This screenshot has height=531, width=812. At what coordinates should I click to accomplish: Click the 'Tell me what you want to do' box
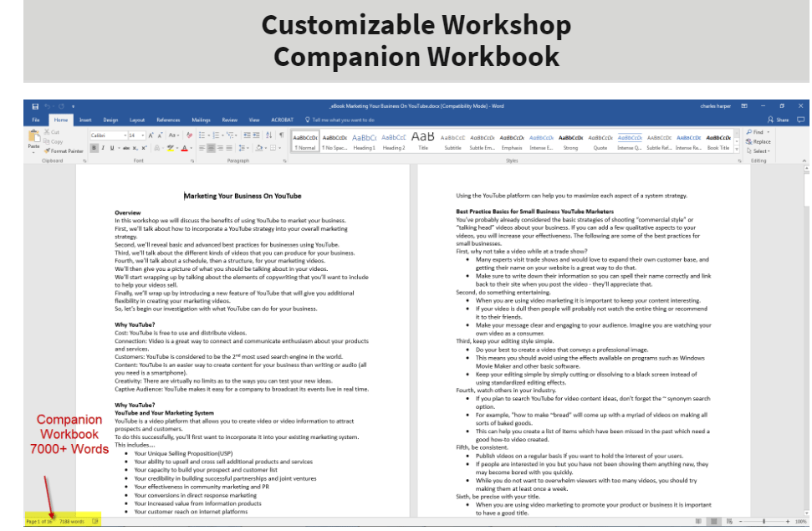340,120
